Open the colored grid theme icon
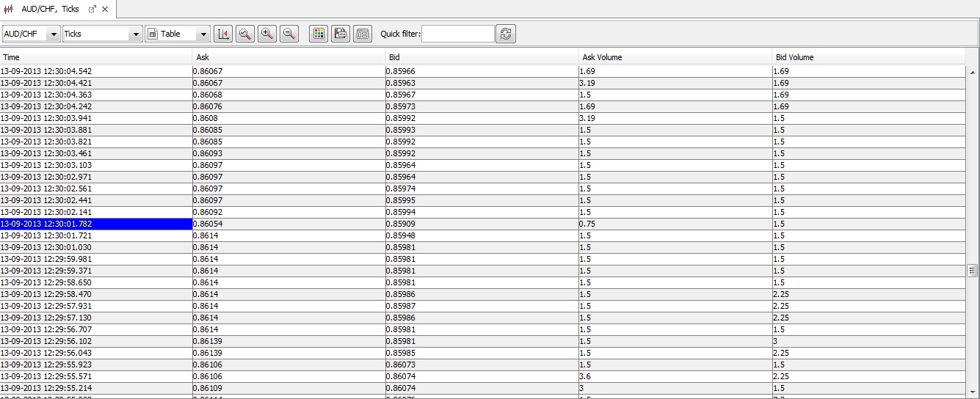 point(319,34)
